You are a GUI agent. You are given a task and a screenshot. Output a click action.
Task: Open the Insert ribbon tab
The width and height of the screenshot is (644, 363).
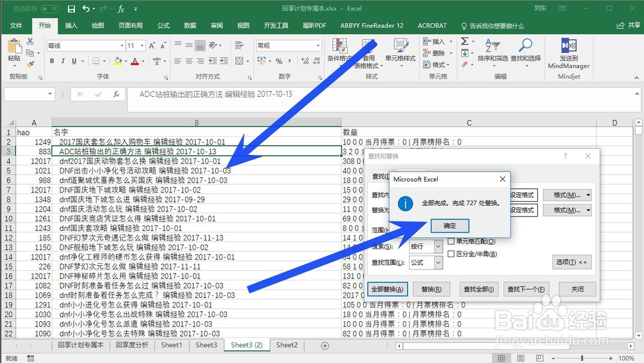[71, 26]
